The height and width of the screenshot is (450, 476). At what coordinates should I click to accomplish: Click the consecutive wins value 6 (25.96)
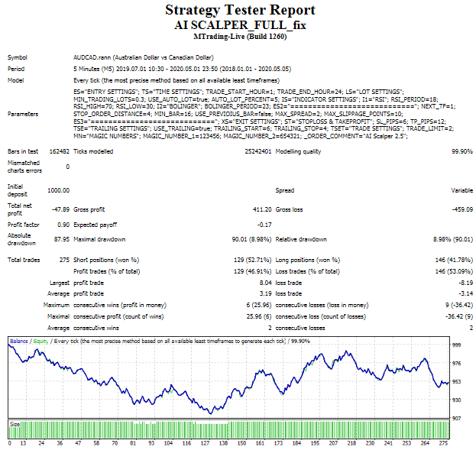[259, 305]
